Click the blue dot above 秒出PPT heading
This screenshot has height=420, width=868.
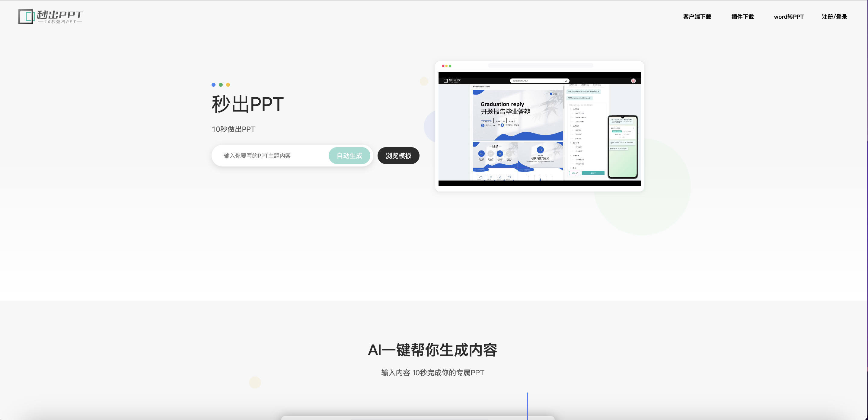pos(213,85)
